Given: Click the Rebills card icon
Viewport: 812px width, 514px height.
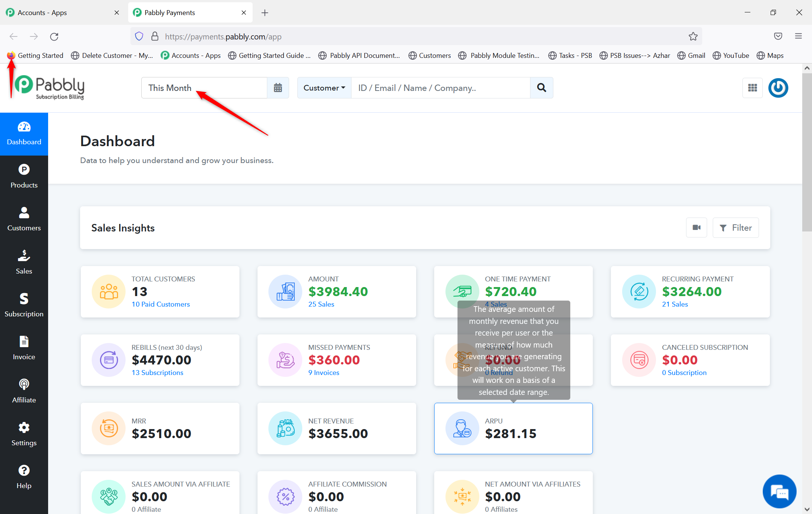Looking at the screenshot, I should pos(109,360).
